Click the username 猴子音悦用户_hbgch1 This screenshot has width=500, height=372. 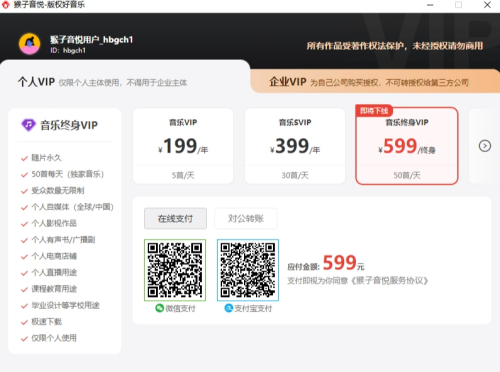[x=91, y=40]
